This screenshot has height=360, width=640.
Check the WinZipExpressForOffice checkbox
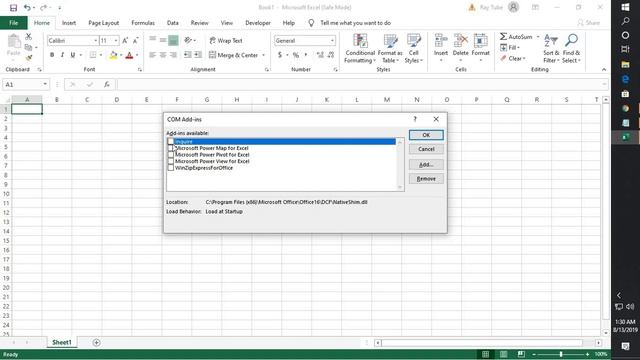(171, 168)
